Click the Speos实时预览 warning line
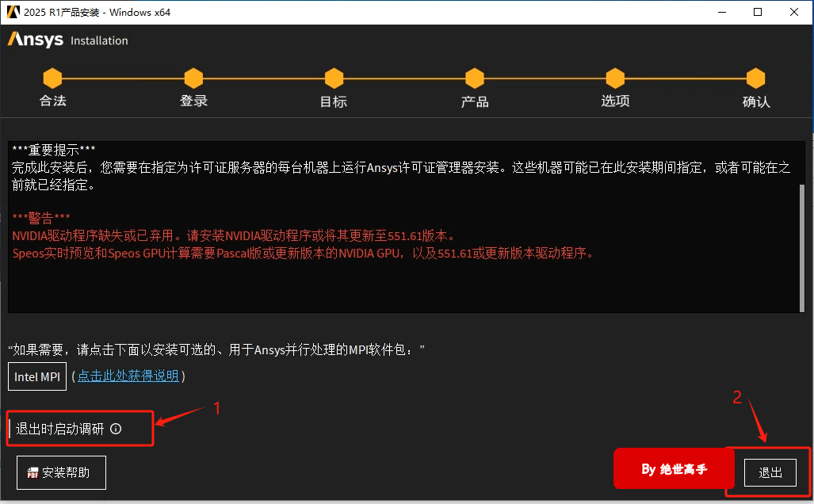The height and width of the screenshot is (504, 814). [x=304, y=254]
